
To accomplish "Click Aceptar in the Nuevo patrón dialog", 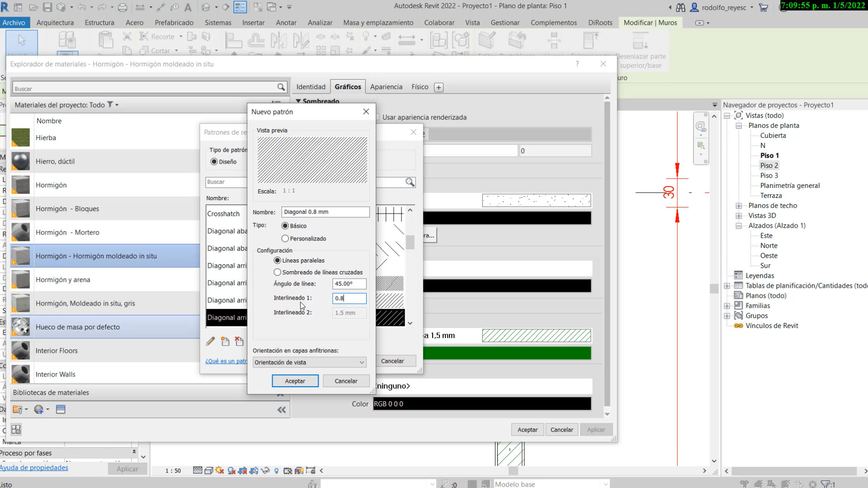I will point(295,381).
